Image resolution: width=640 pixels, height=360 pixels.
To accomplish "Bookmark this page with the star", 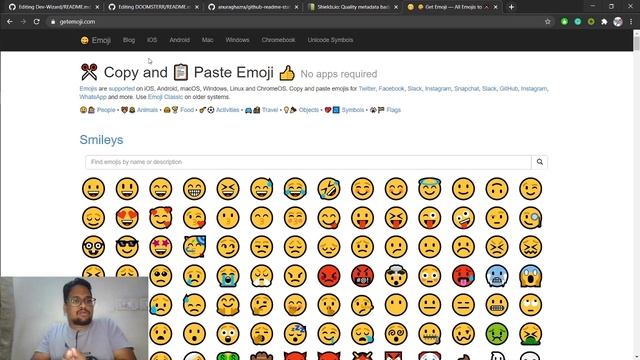I will tap(548, 22).
